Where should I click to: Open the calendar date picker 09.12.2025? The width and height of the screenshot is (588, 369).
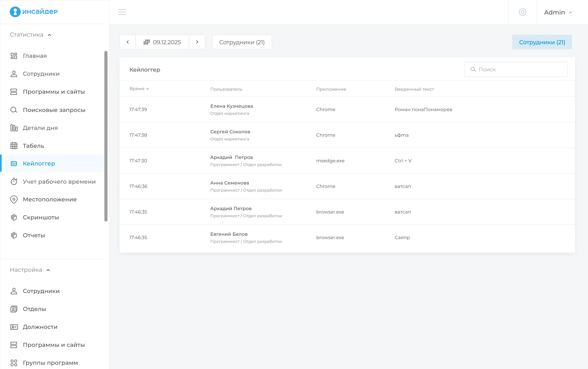point(162,42)
